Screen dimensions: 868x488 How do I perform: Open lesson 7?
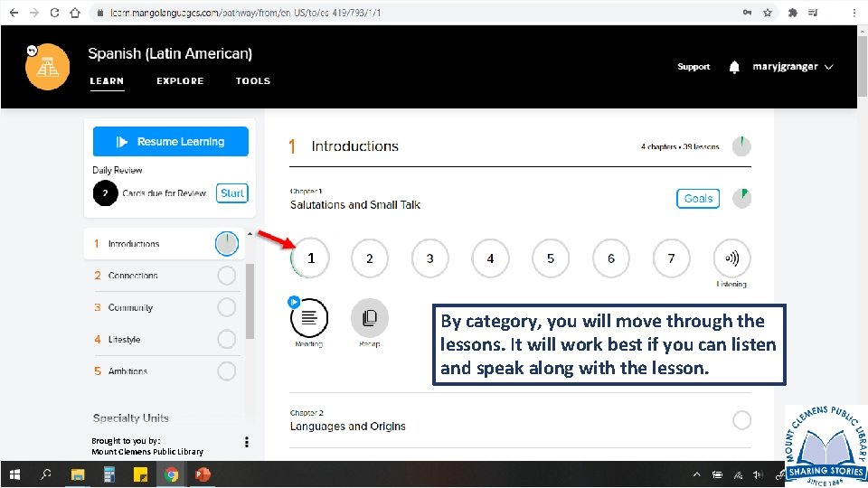pos(672,258)
